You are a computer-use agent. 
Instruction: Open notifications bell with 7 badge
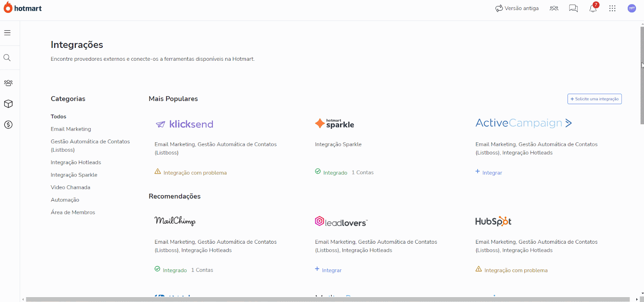pyautogui.click(x=593, y=8)
